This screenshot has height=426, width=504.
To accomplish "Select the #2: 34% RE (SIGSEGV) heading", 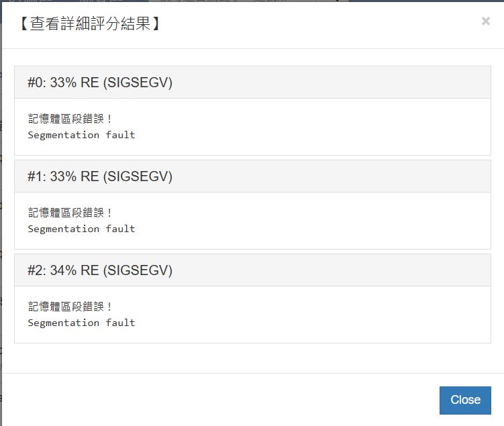I will [x=100, y=270].
